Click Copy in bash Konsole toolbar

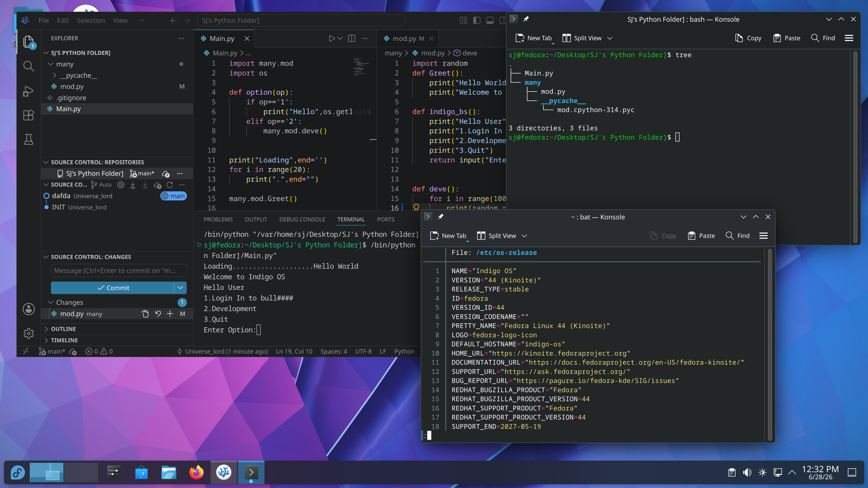click(x=748, y=38)
